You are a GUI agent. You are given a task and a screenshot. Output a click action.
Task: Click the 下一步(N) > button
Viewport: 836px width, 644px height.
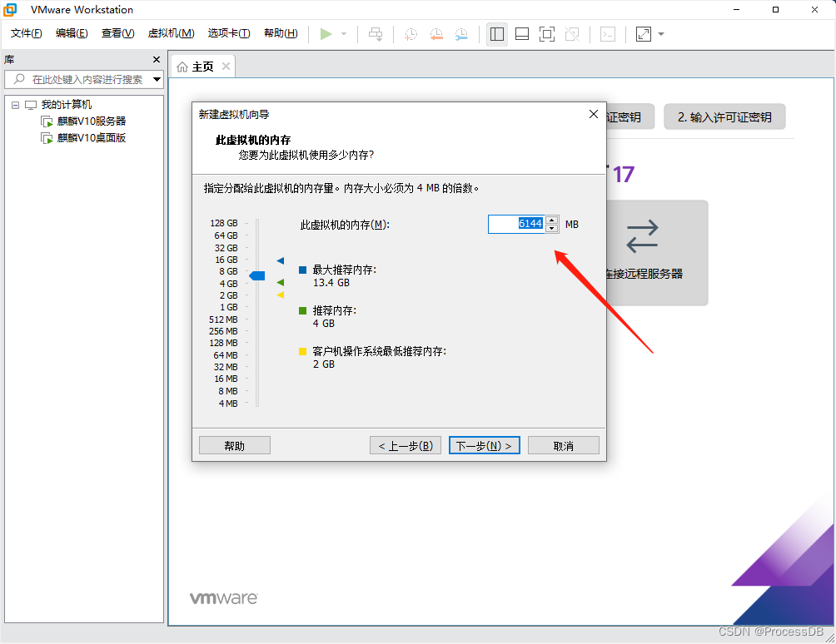pyautogui.click(x=484, y=445)
